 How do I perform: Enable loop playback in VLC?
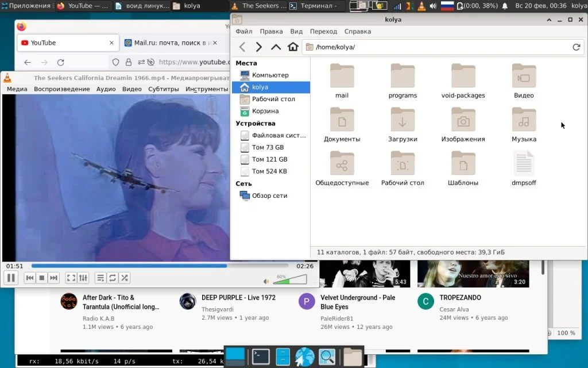(x=111, y=278)
